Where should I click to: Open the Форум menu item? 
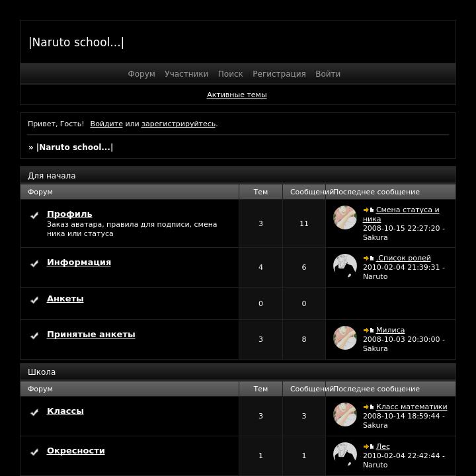tap(141, 74)
